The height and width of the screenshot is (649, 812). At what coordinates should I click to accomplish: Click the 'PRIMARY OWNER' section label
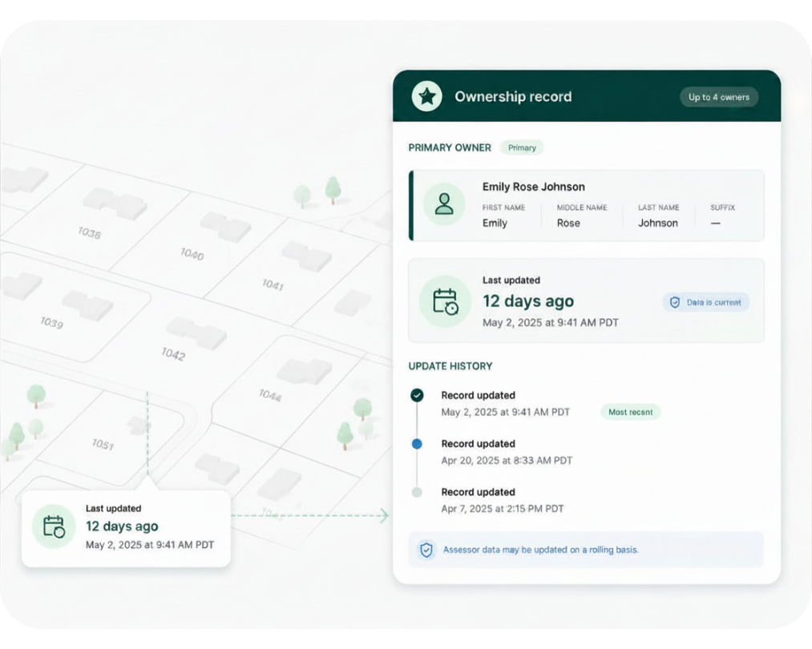450,147
